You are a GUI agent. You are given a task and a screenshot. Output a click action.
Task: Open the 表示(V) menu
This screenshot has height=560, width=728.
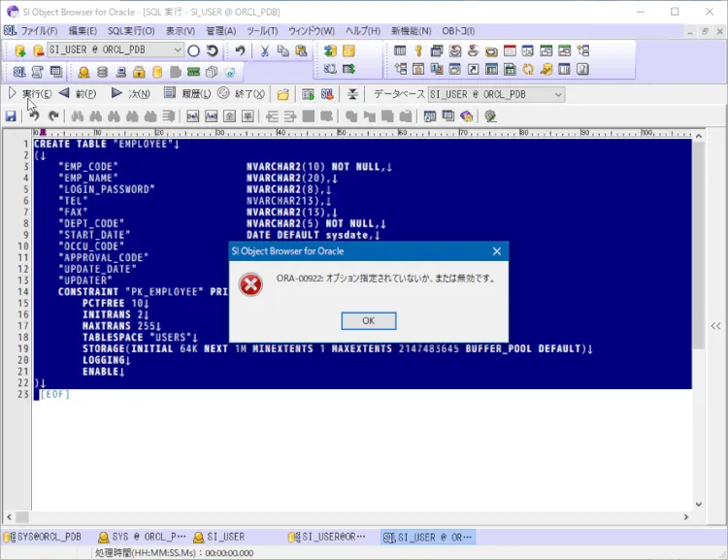tap(181, 31)
